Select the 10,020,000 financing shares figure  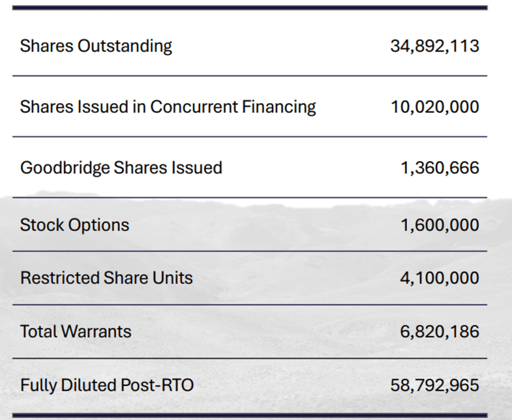435,107
